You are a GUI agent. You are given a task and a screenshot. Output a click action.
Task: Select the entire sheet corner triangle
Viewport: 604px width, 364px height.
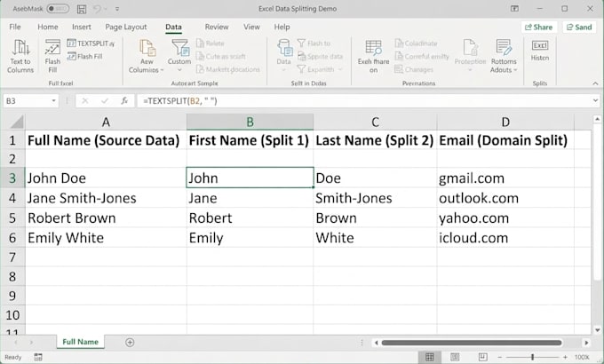pos(17,122)
